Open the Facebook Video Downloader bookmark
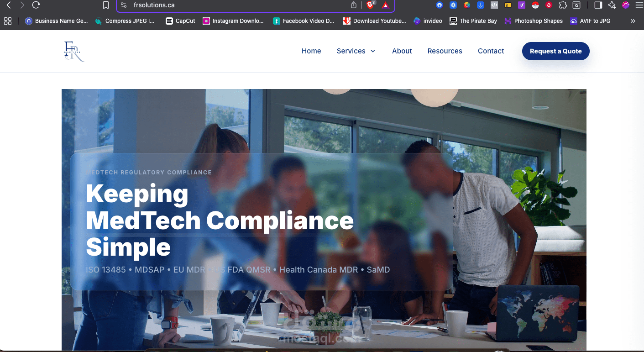 [x=304, y=21]
